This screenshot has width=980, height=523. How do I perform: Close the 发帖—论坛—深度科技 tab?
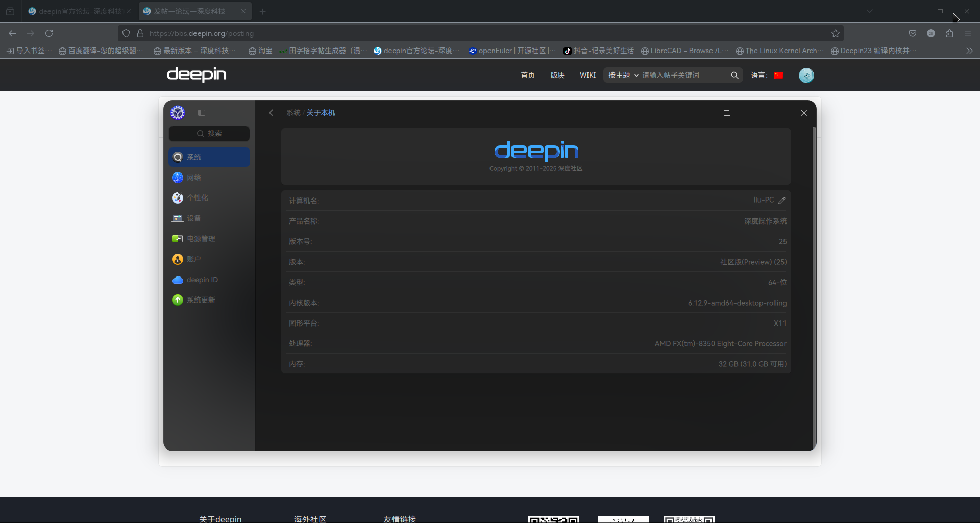pos(243,11)
